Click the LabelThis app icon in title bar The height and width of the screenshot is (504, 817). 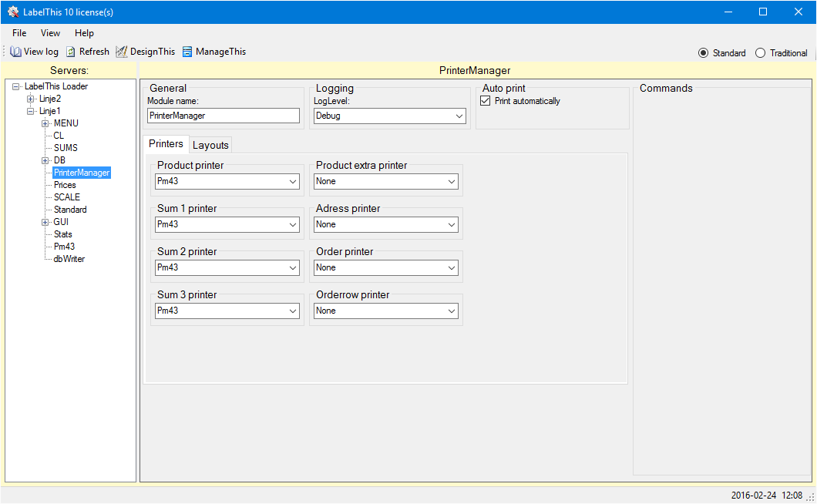coord(13,12)
